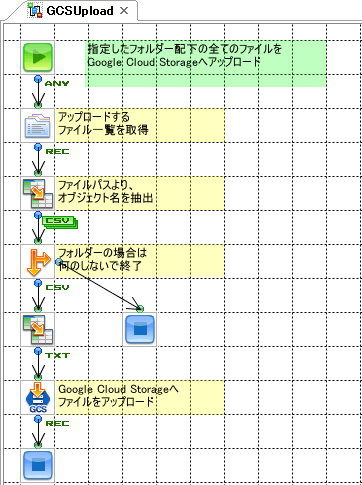Click the blue connector at the branch icon's side

(59, 262)
